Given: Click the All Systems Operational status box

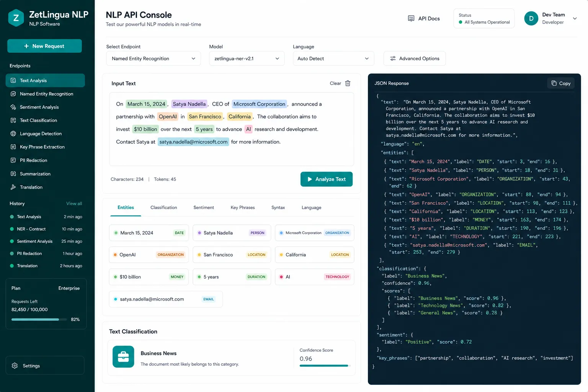Looking at the screenshot, I should point(484,18).
